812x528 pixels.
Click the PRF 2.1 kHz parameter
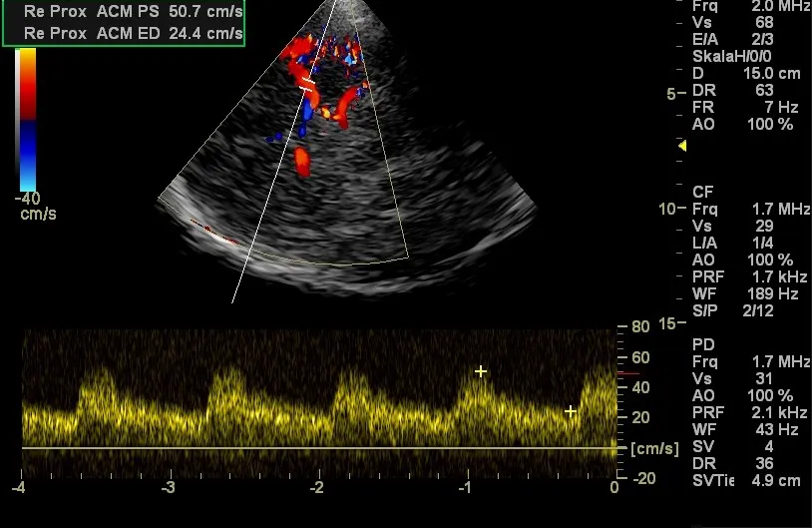pos(750,412)
